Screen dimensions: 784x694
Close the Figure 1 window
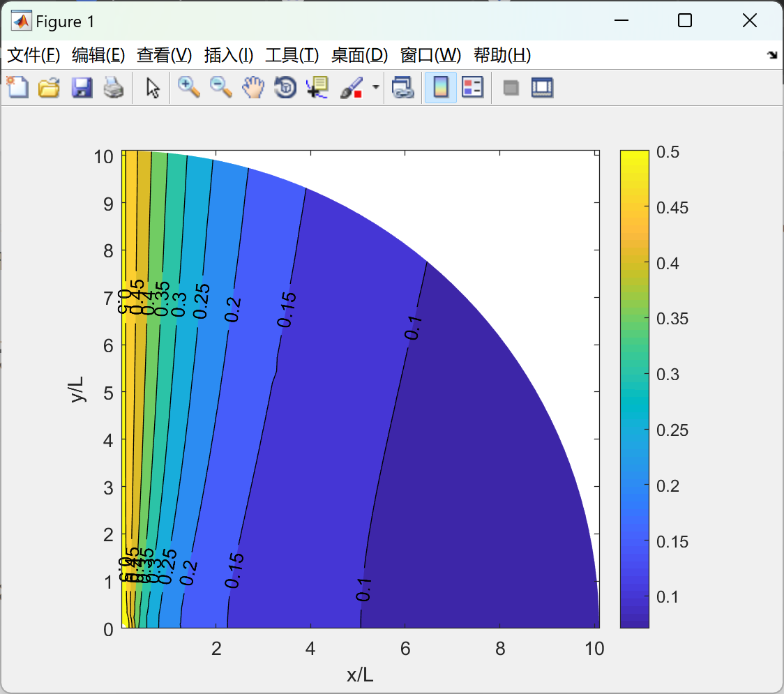click(x=750, y=20)
